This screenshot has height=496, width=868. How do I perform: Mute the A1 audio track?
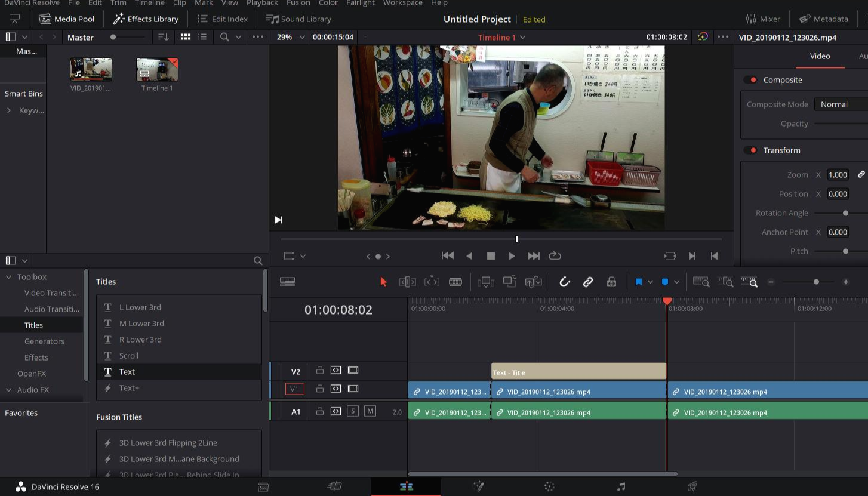[370, 411]
